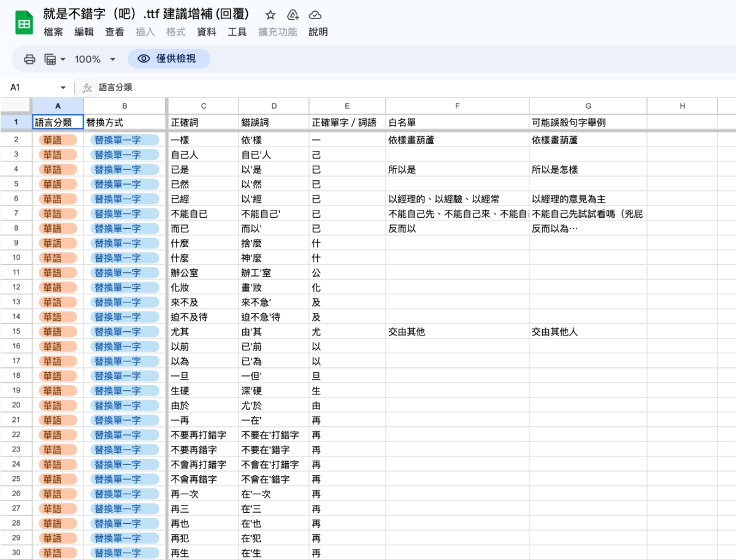Star this spreadsheet document
Screen dimensions: 736x560
[x=270, y=15]
